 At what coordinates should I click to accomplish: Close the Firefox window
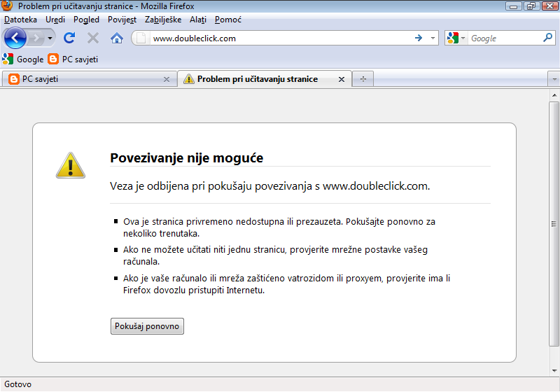coord(550,6)
